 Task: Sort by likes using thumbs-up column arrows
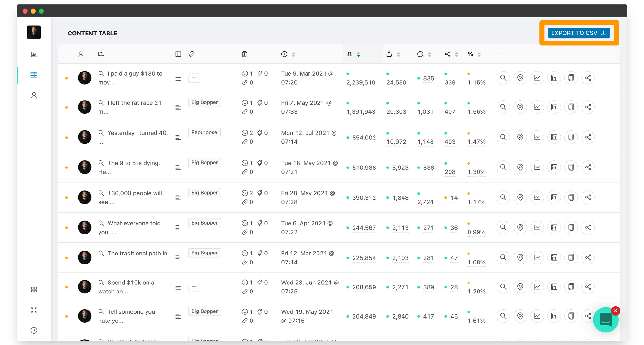398,54
